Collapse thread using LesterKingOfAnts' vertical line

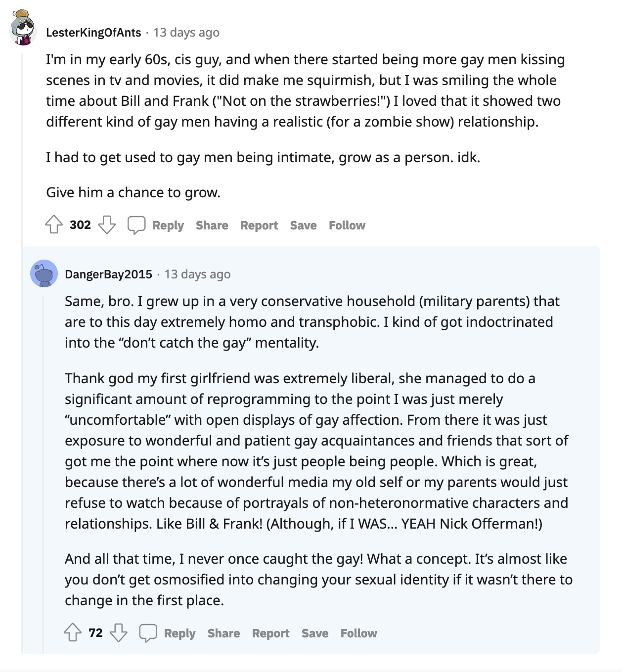pos(22,354)
